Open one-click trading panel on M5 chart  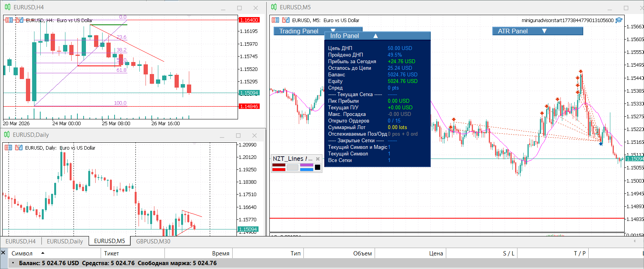click(276, 20)
